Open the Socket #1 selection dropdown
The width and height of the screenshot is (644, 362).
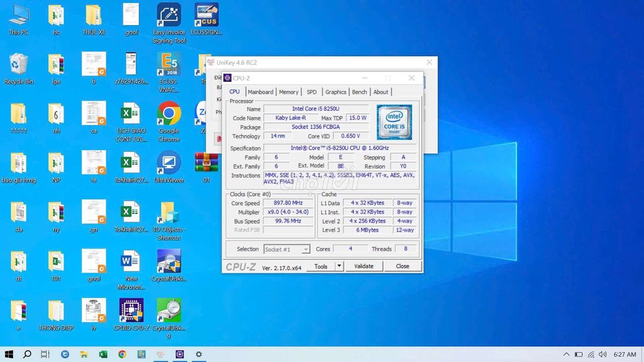[x=286, y=249]
